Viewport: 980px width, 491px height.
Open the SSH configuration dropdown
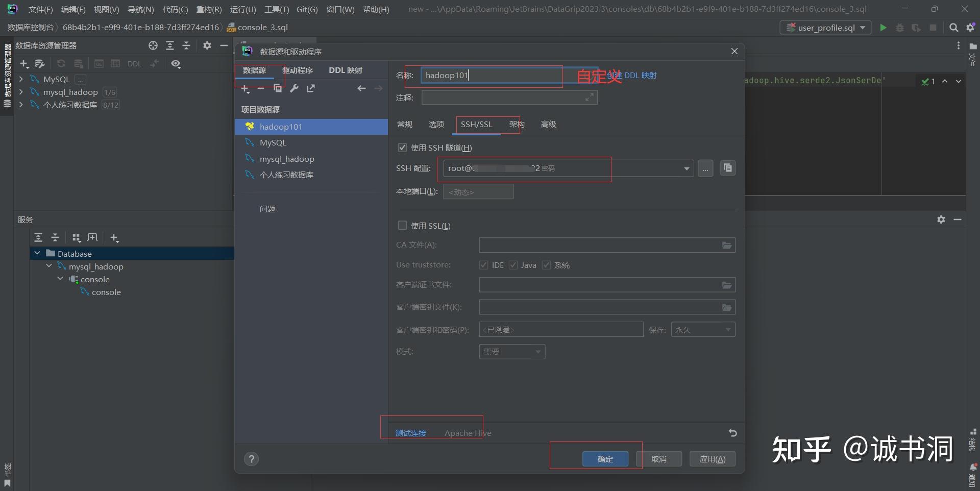(687, 168)
